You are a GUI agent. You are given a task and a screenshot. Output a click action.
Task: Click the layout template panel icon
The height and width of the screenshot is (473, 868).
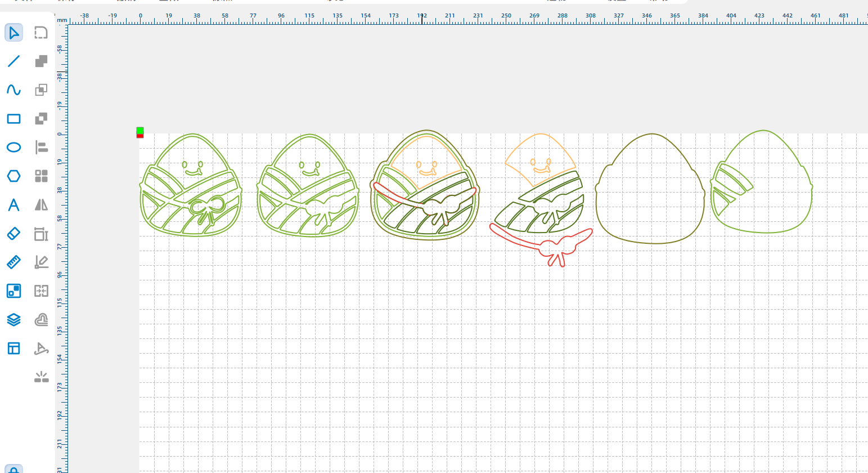pos(14,349)
